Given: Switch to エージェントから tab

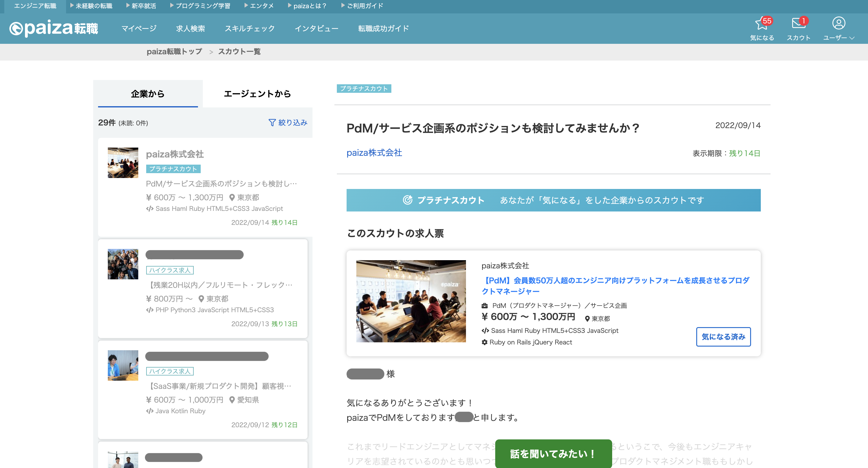Looking at the screenshot, I should click(x=257, y=94).
